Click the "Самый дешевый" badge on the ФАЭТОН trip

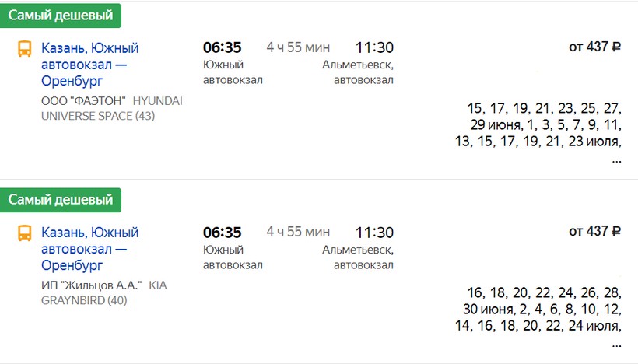tap(61, 15)
